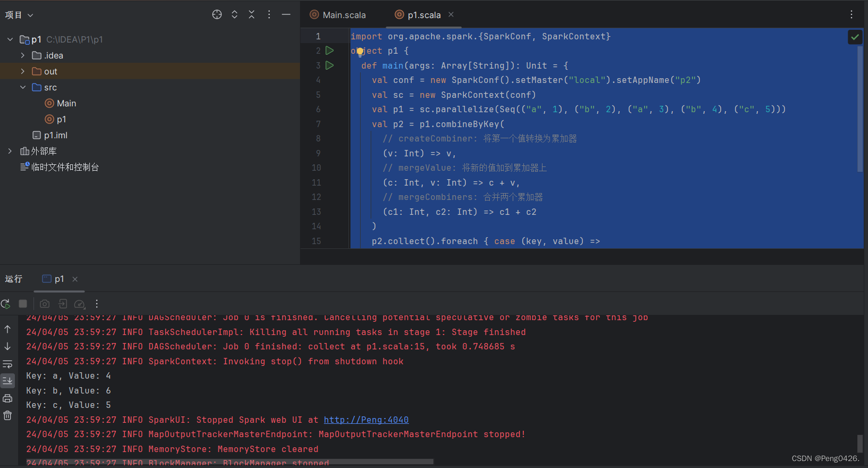Run main method from gutter arrow
This screenshot has height=468, width=868.
click(x=330, y=65)
